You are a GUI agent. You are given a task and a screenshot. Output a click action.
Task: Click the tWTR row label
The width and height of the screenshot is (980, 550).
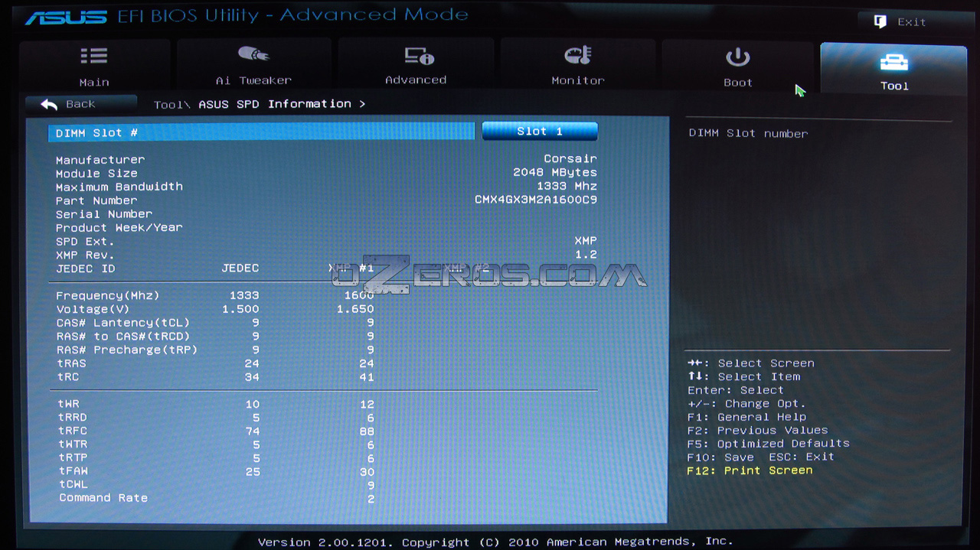[72, 444]
